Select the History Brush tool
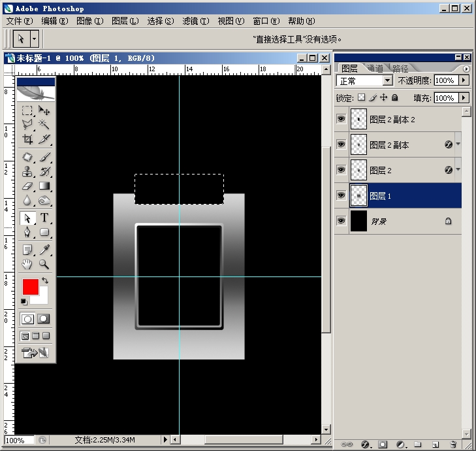 pos(44,171)
